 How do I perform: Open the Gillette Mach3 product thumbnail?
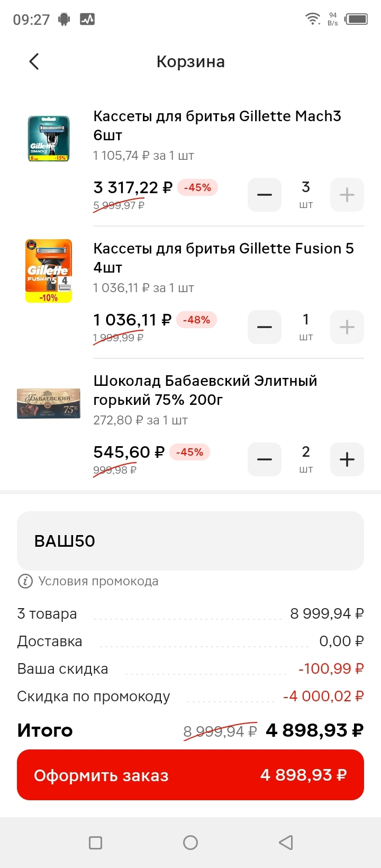coord(49,139)
